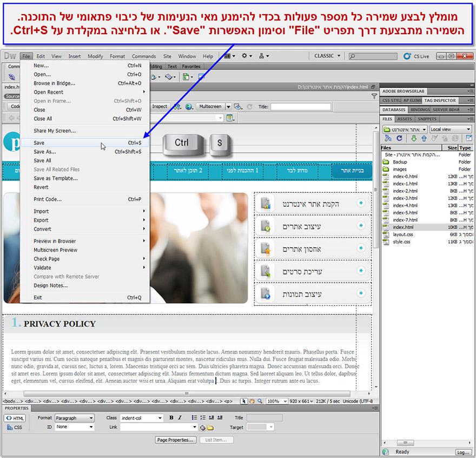The width and height of the screenshot is (476, 458).
Task: Expand the Open Recent submenu
Action: [85, 92]
